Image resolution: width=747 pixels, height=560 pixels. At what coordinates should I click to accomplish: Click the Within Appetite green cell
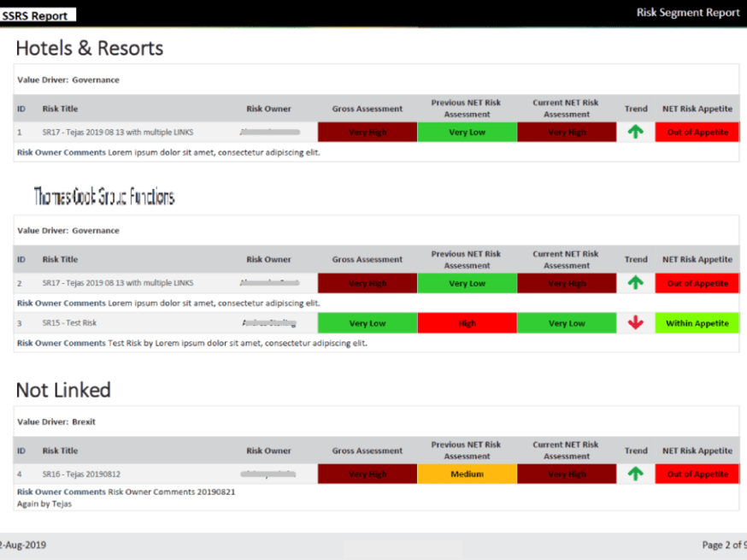click(x=697, y=323)
